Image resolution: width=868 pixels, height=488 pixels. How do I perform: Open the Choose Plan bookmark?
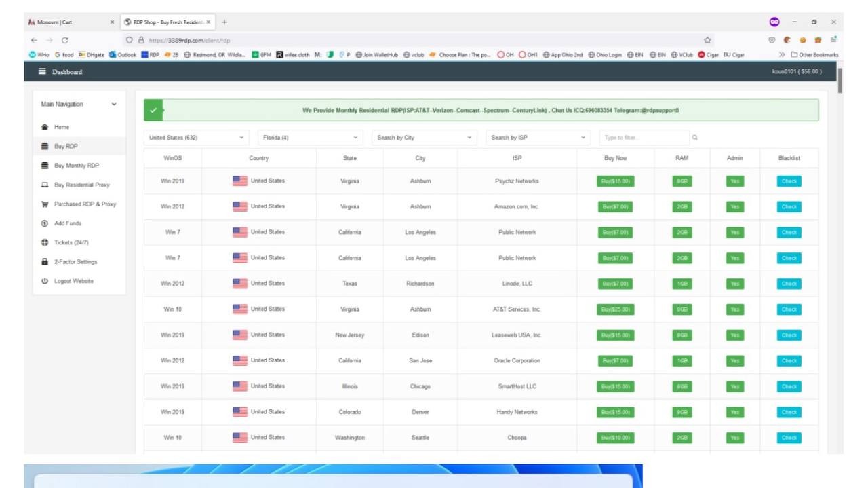click(460, 55)
